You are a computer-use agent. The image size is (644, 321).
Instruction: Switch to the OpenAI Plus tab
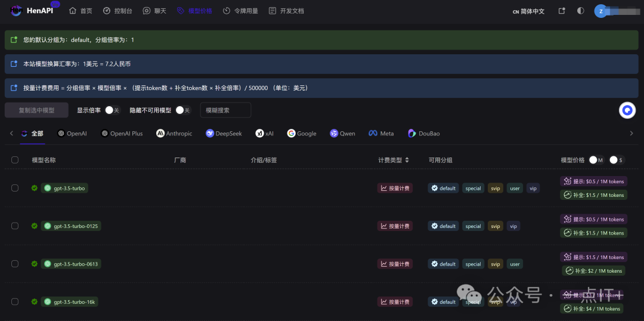[x=122, y=133]
